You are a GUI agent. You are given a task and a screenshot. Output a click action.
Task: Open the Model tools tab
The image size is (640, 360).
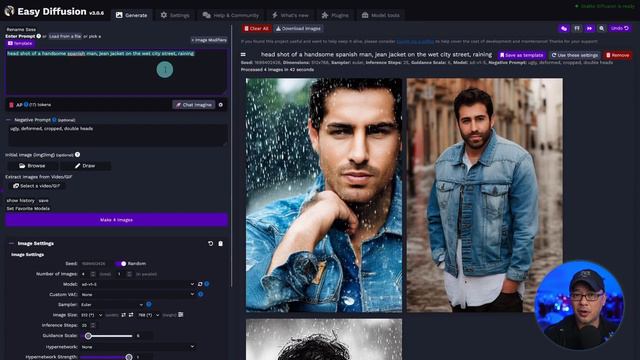coord(380,15)
